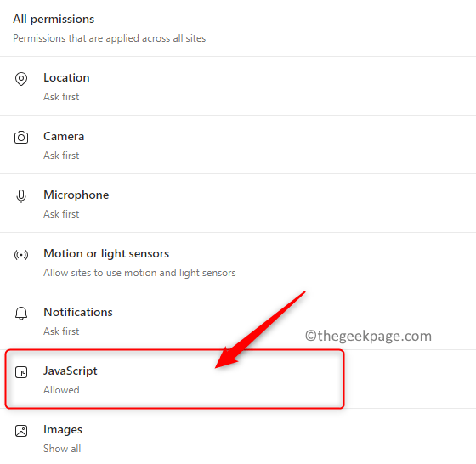Open Motion or light sensors permission
The width and height of the screenshot is (476, 464).
click(x=238, y=262)
